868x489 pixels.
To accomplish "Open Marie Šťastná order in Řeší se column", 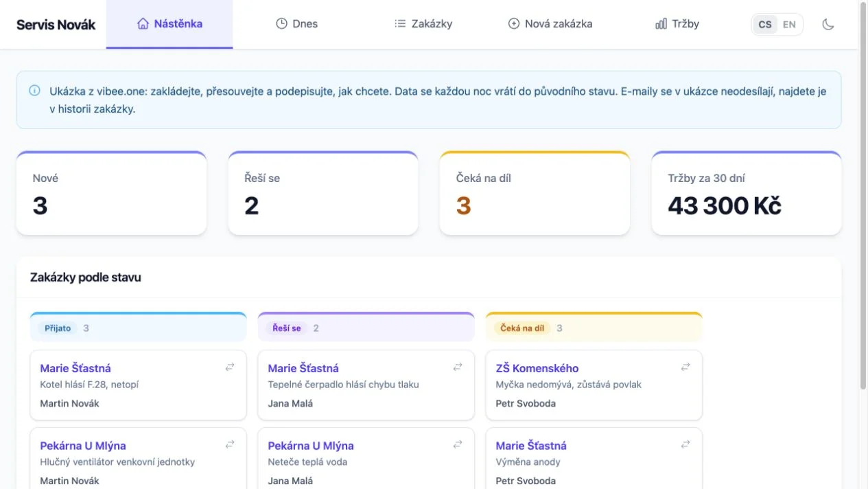I will (303, 369).
